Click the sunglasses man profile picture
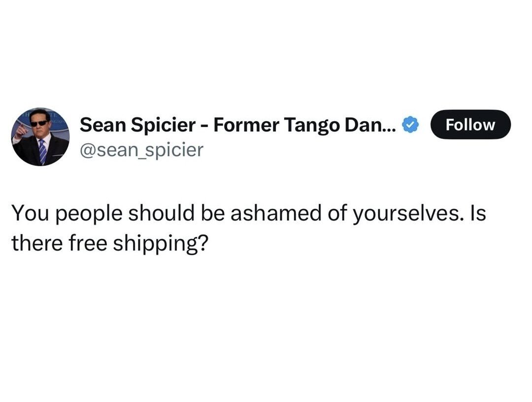 coord(40,137)
